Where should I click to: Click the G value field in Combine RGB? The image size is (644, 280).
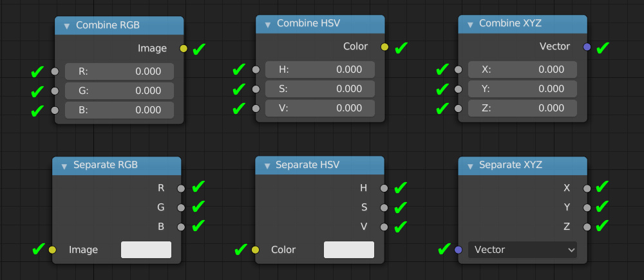tap(119, 91)
